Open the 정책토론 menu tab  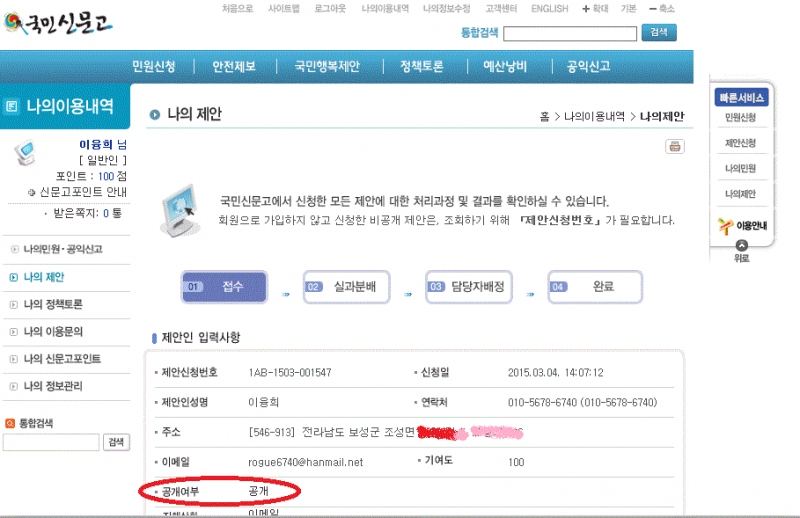coord(424,67)
